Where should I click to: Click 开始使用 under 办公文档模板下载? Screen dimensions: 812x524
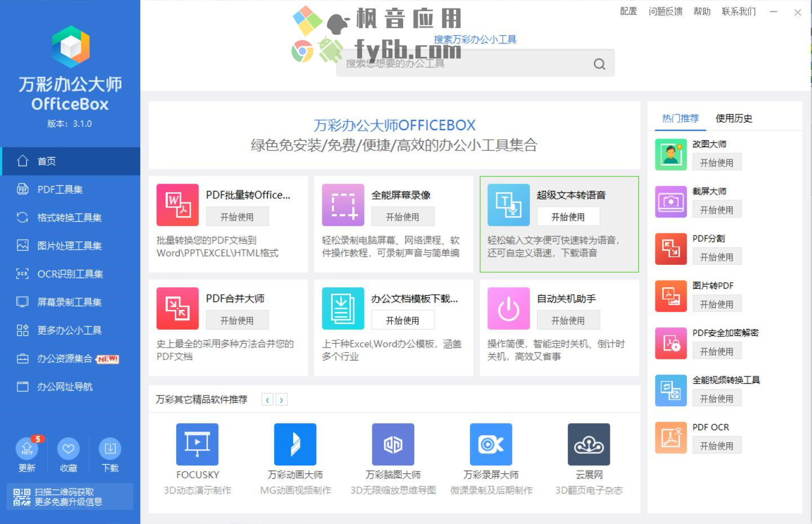click(x=402, y=321)
